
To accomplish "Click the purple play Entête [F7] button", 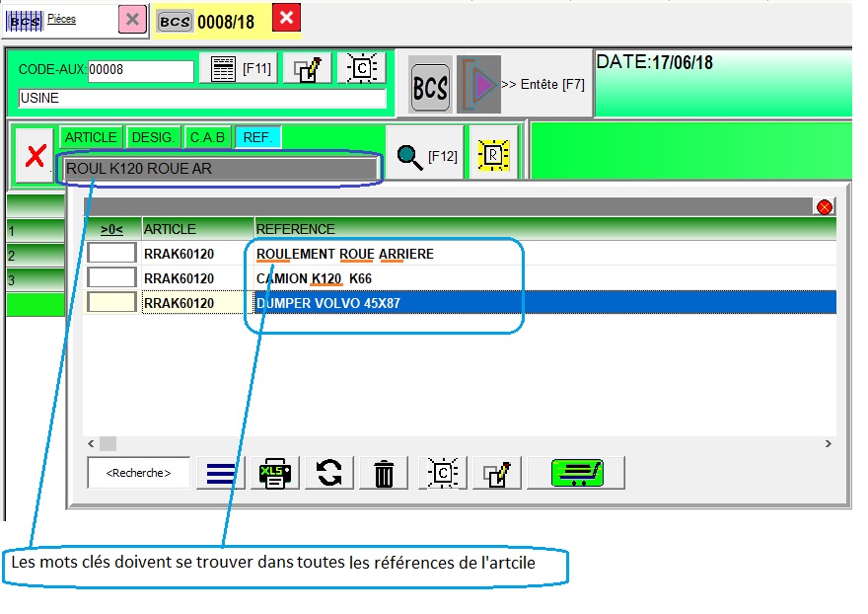I will click(x=480, y=85).
